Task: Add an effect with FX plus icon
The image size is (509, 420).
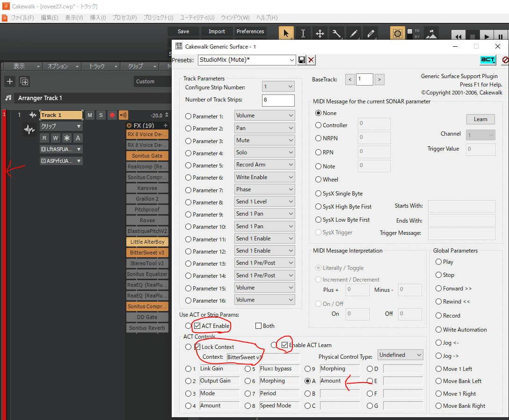Action: click(x=166, y=125)
